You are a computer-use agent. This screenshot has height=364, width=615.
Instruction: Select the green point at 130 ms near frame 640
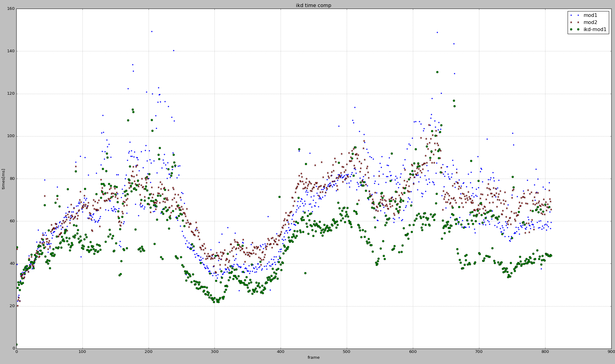point(437,72)
